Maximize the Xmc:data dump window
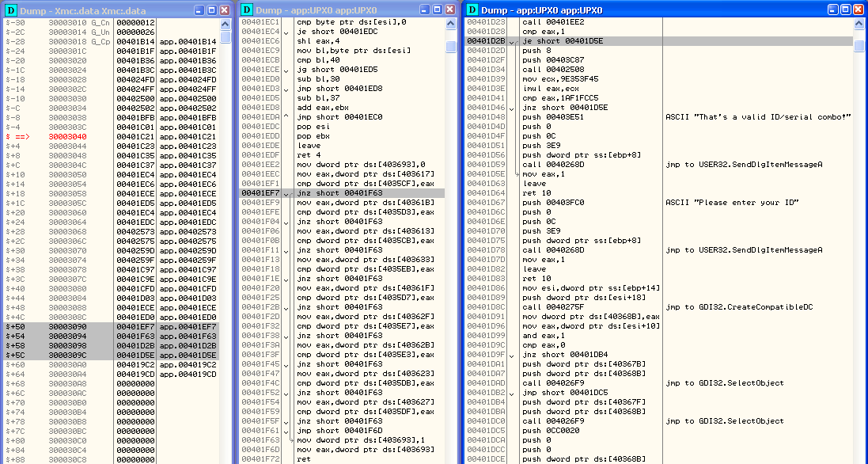The image size is (868, 464). point(211,10)
